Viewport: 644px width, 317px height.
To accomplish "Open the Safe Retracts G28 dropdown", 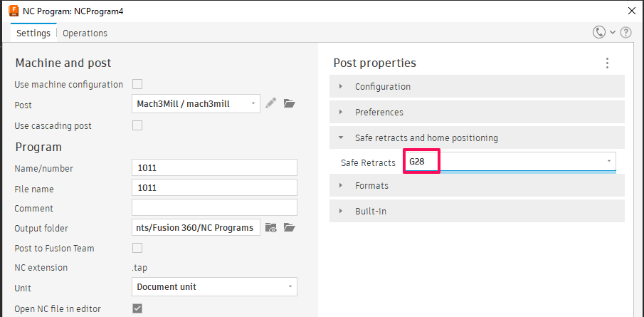I will coord(510,162).
